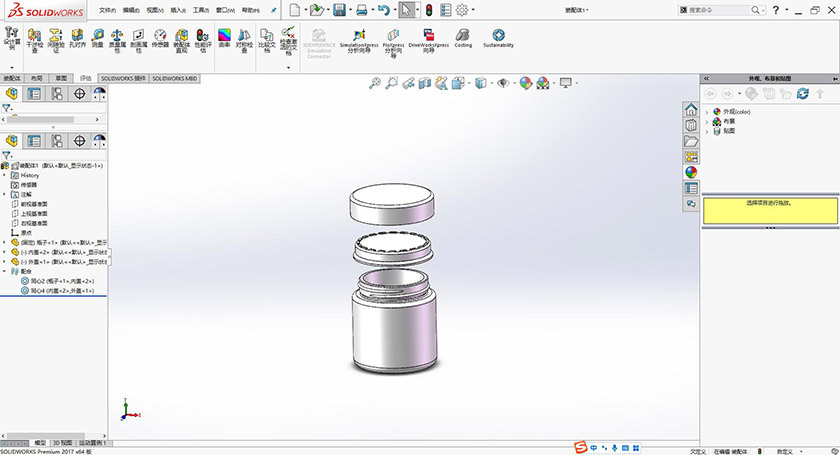Pin the menu bar with pushpin
Image resolution: width=840 pixels, height=455 pixels.
(274, 8)
